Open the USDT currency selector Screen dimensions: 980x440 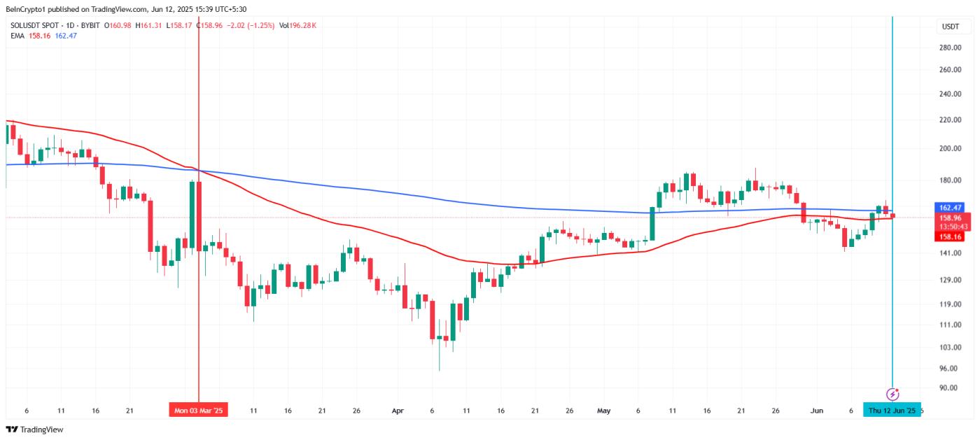pyautogui.click(x=951, y=27)
